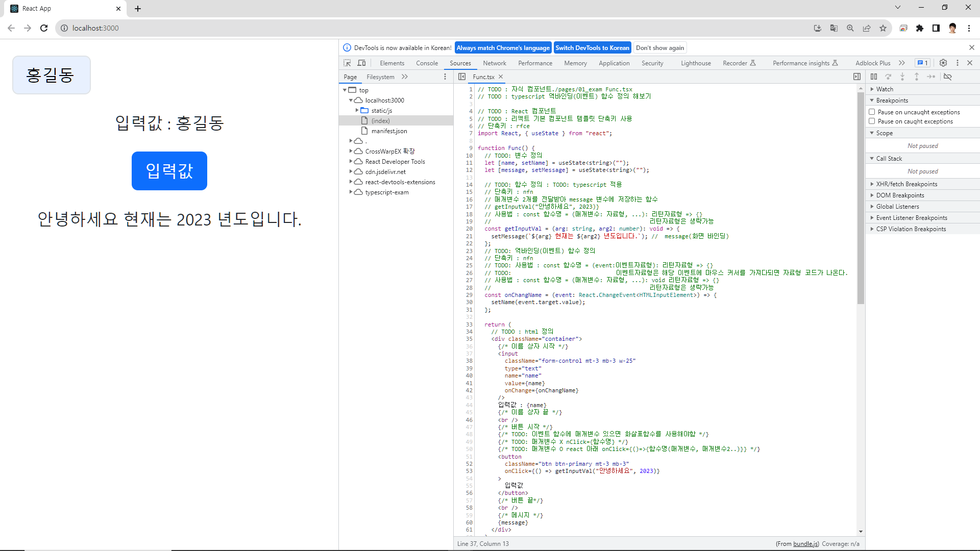Expand XHR/fetch Breakpoints section
Screen dimensions: 980x551
[x=922, y=184]
